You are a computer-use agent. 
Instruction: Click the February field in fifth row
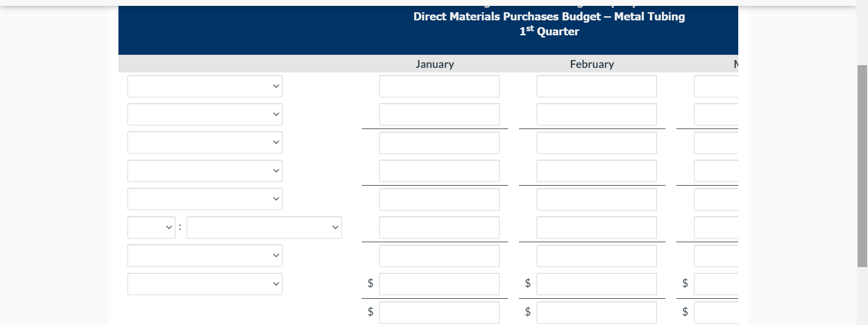[597, 199]
